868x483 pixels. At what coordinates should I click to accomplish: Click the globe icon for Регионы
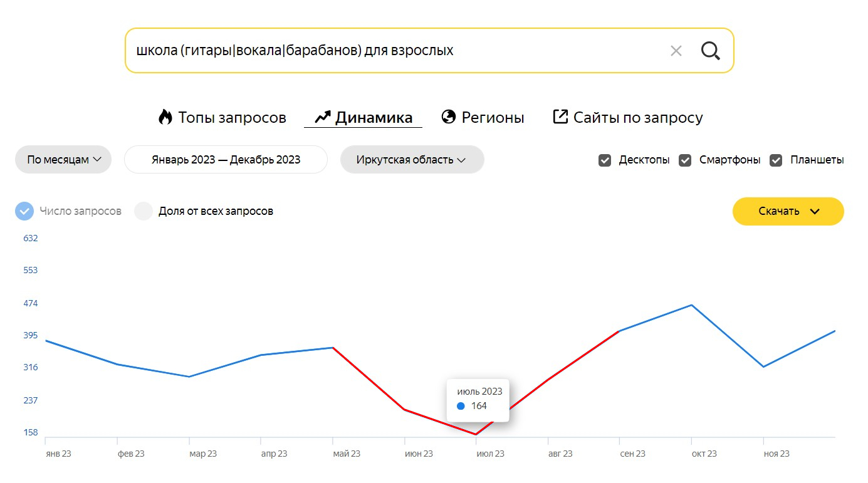pos(448,117)
